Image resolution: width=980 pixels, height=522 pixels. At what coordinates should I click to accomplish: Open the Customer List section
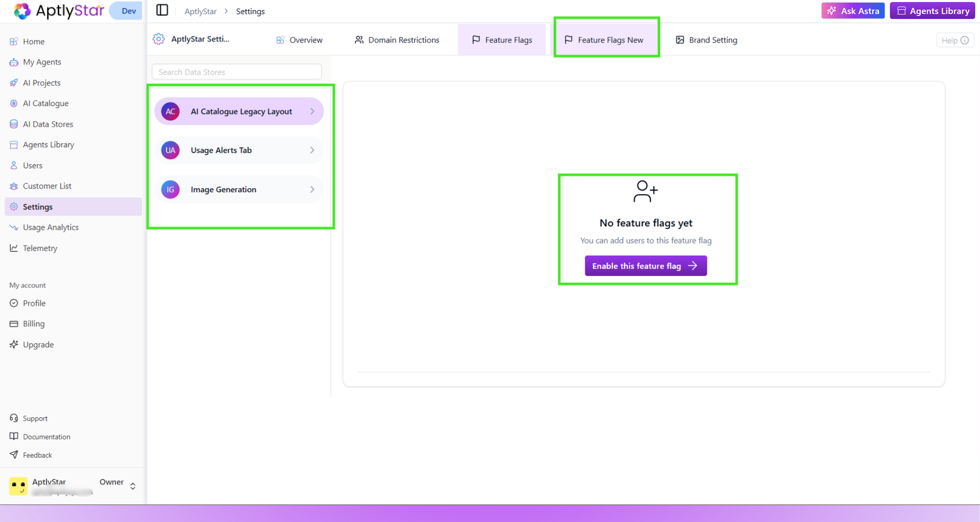[14, 186]
